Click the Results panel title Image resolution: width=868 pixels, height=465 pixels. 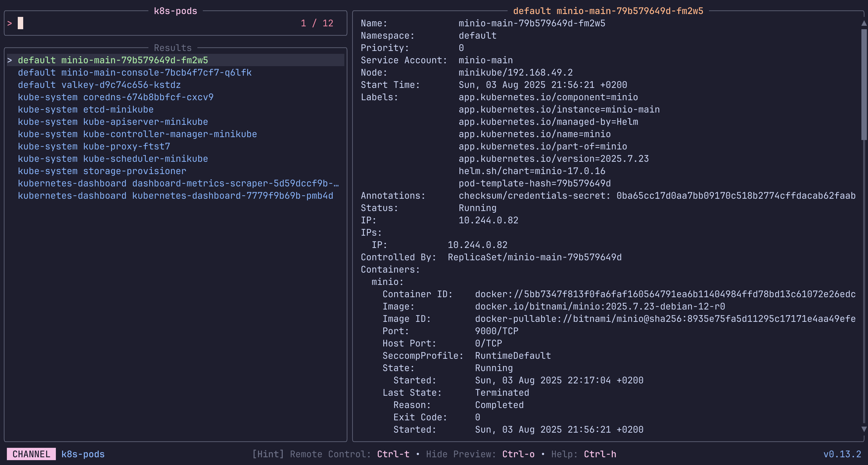173,48
